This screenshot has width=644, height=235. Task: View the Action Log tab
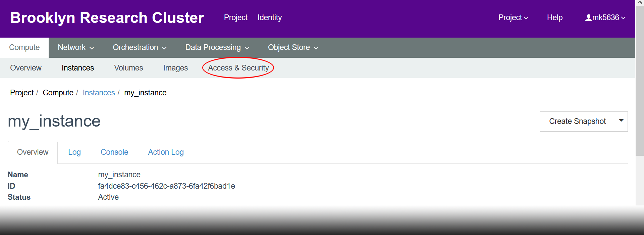pos(166,152)
